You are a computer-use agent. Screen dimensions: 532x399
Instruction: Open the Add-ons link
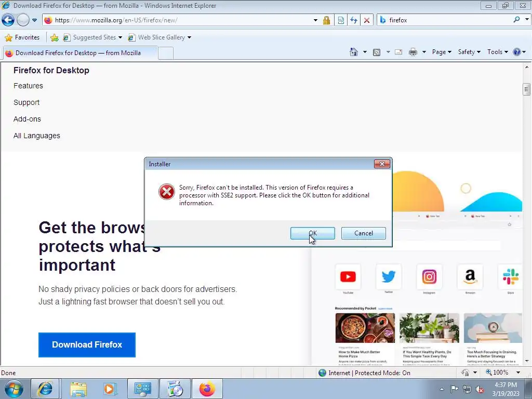tap(27, 119)
